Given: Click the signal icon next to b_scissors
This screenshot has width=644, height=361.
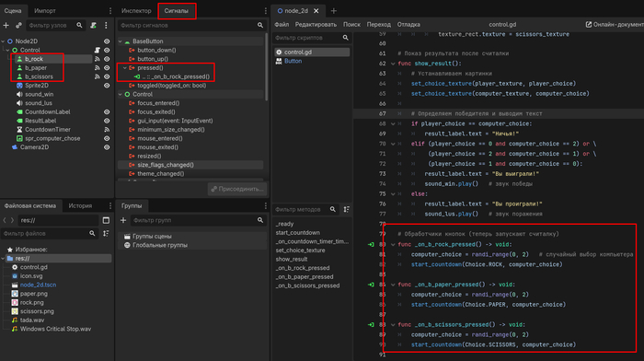Looking at the screenshot, I should click(x=98, y=76).
